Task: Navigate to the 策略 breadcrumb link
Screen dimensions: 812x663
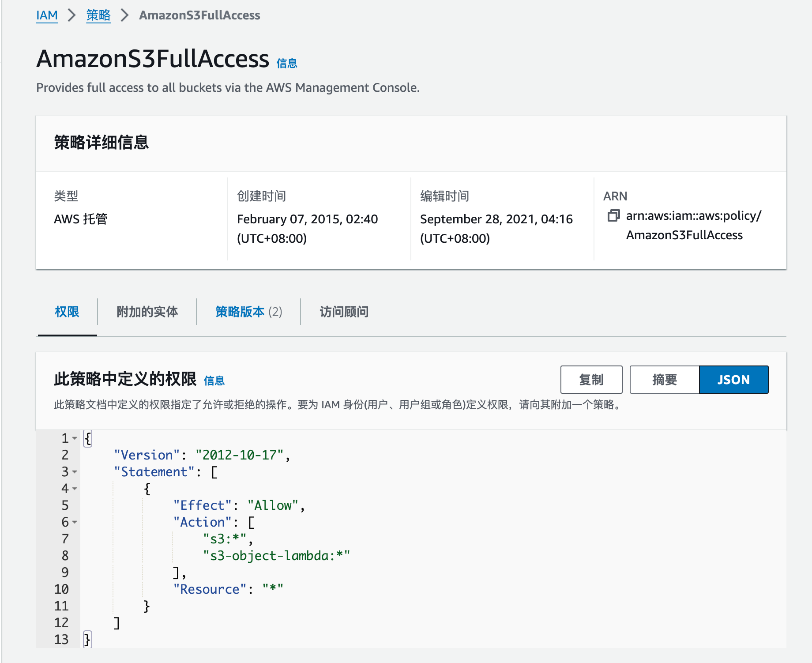Action: tap(98, 15)
